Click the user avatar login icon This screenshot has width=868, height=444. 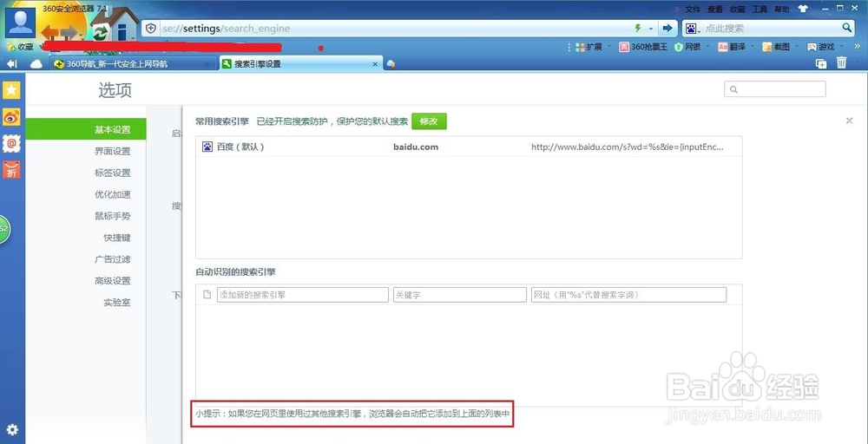coord(21,23)
